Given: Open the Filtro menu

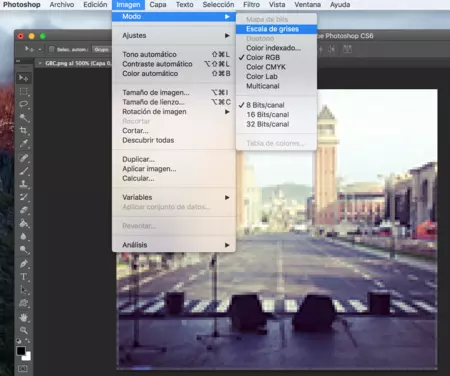Looking at the screenshot, I should (251, 5).
